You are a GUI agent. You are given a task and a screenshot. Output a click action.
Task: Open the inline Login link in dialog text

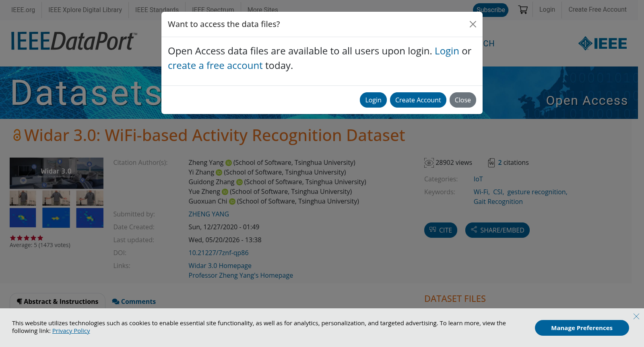(447, 51)
